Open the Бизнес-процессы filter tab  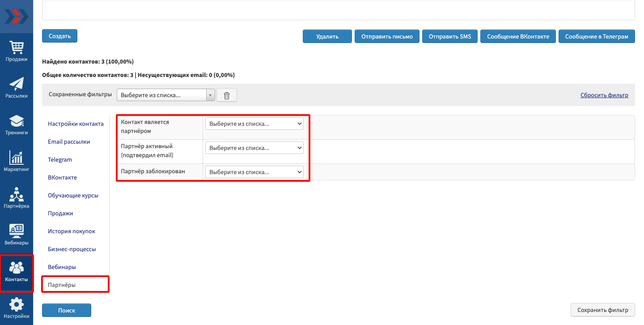[72, 249]
